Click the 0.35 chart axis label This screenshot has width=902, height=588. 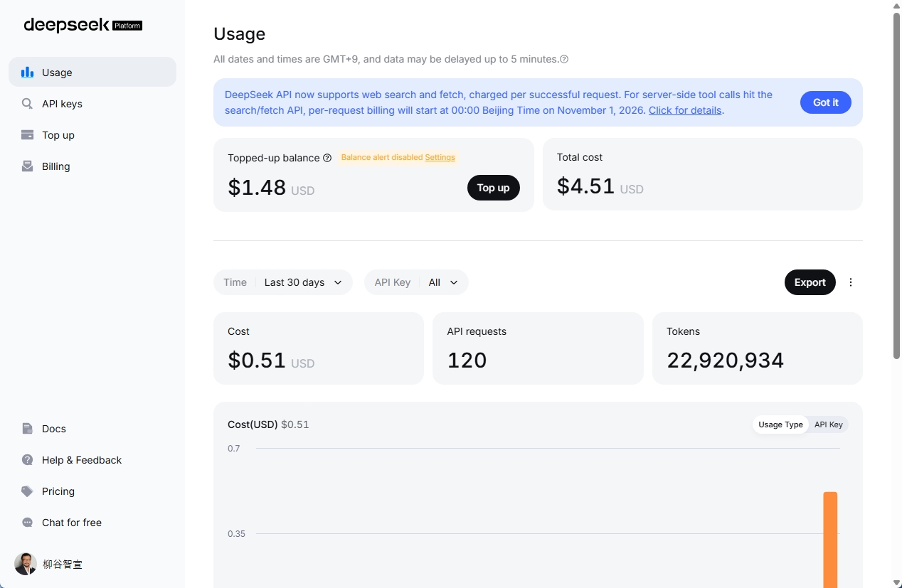236,534
